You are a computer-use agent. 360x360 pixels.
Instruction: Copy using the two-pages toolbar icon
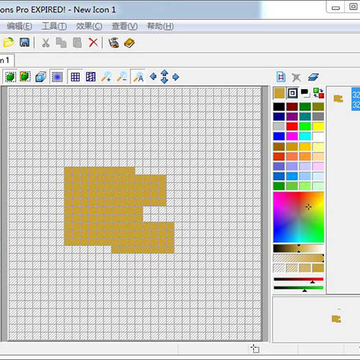[x=61, y=43]
